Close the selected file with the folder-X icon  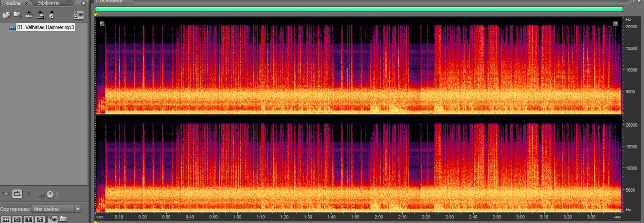click(x=18, y=15)
